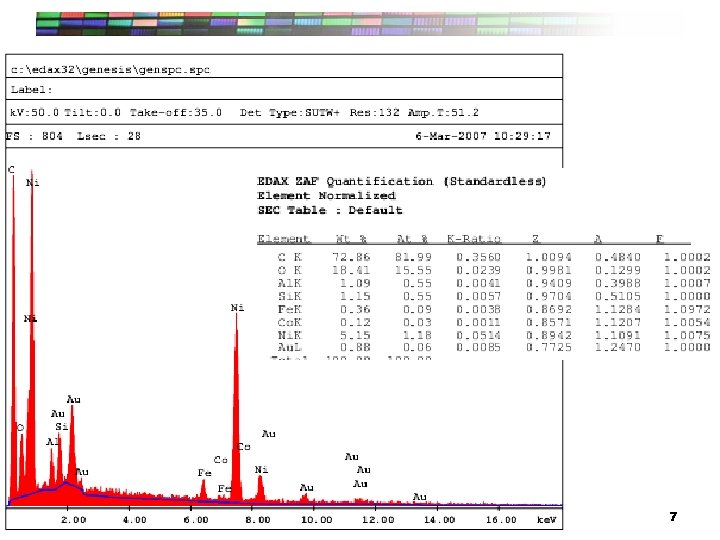Click the 2.00 tick on energy axis
This screenshot has width=720, height=540.
coord(73,520)
